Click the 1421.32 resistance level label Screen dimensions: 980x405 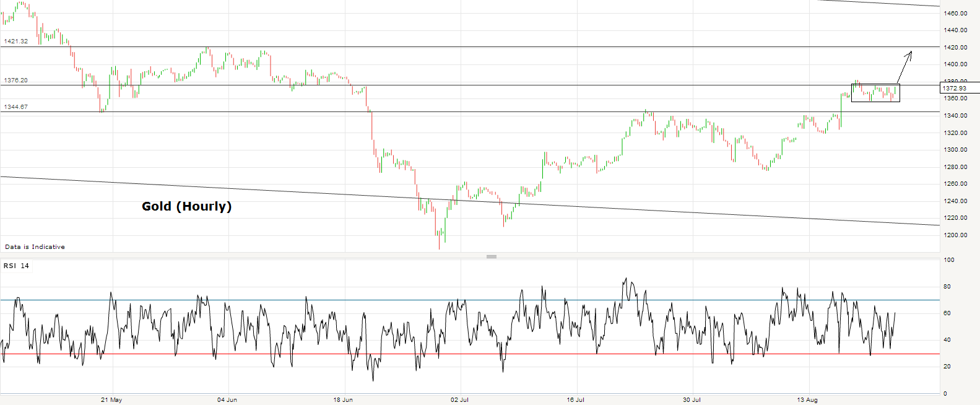coord(16,41)
